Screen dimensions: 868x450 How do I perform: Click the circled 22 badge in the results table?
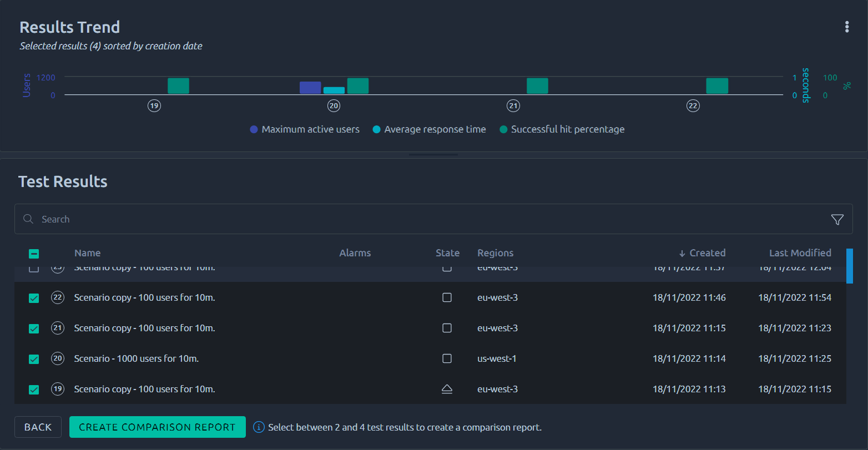(x=58, y=297)
